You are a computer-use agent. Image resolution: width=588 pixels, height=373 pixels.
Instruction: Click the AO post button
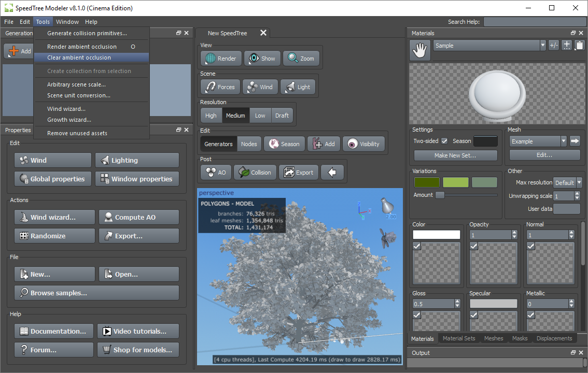[x=216, y=173]
